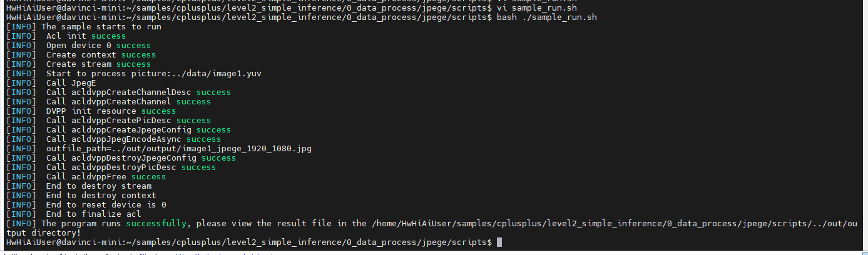Click the acldvppCreateChannelDesc log entry
The image size is (868, 255).
(138, 92)
